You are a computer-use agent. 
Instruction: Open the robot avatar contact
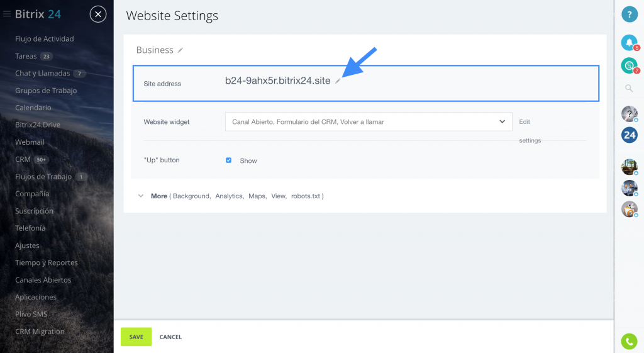pos(629,209)
